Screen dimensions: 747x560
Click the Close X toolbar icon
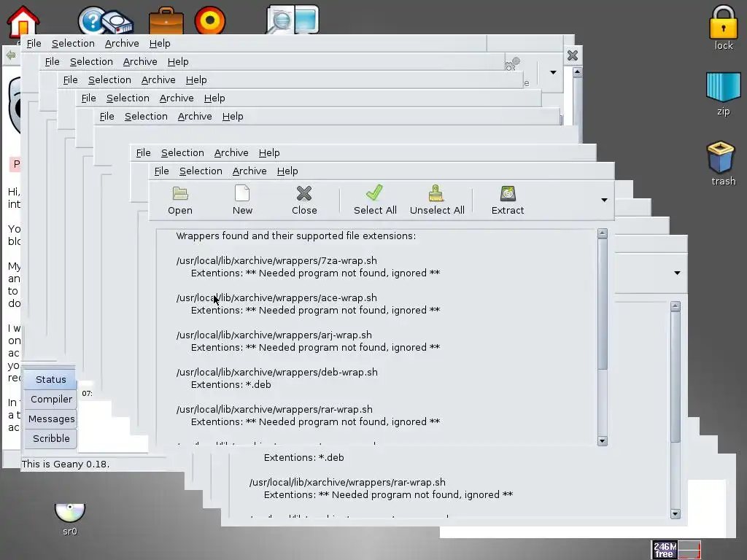tap(304, 193)
